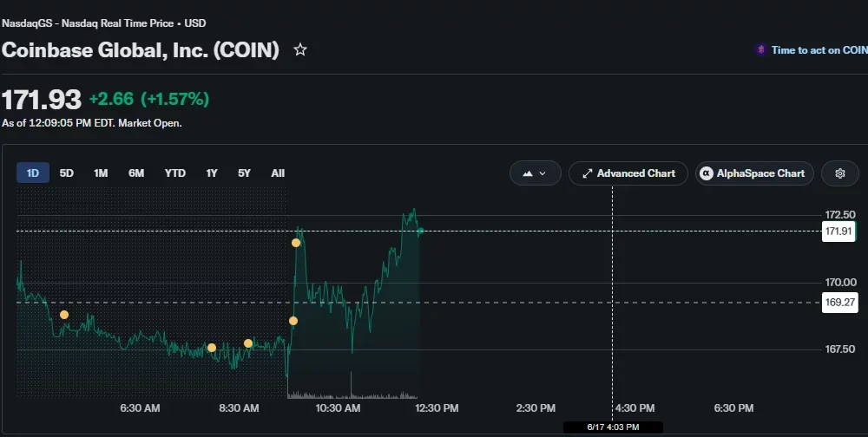Open chart settings gear

point(839,173)
